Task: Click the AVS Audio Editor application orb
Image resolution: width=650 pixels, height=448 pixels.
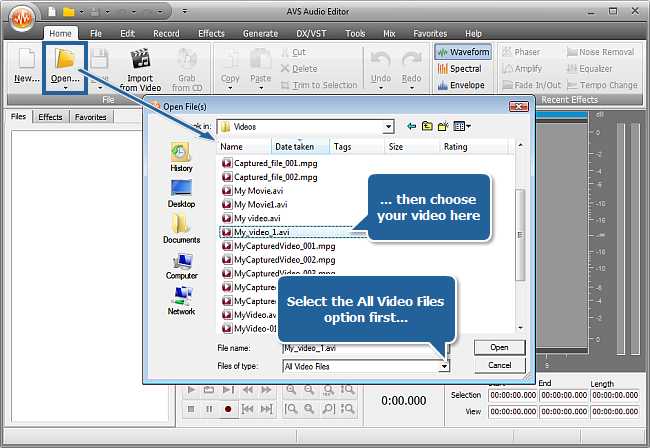Action: (22, 18)
